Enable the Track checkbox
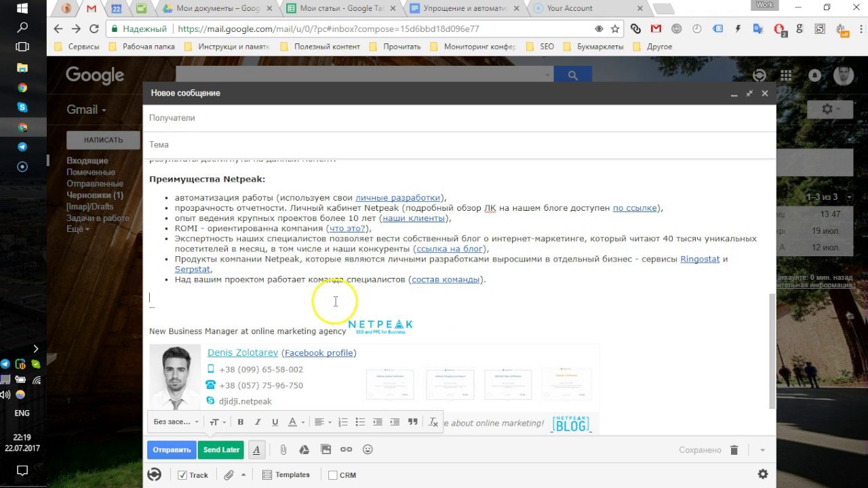The height and width of the screenshot is (488, 868). point(182,475)
